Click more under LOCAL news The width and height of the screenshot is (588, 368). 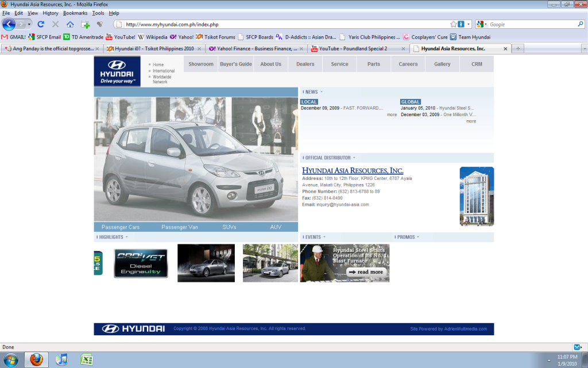[x=392, y=115]
